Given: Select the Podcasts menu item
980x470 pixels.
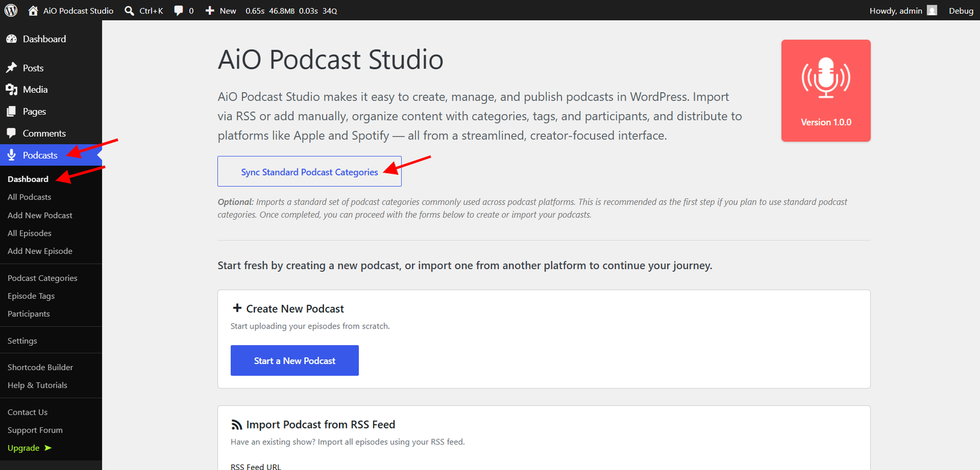Looking at the screenshot, I should [51, 155].
